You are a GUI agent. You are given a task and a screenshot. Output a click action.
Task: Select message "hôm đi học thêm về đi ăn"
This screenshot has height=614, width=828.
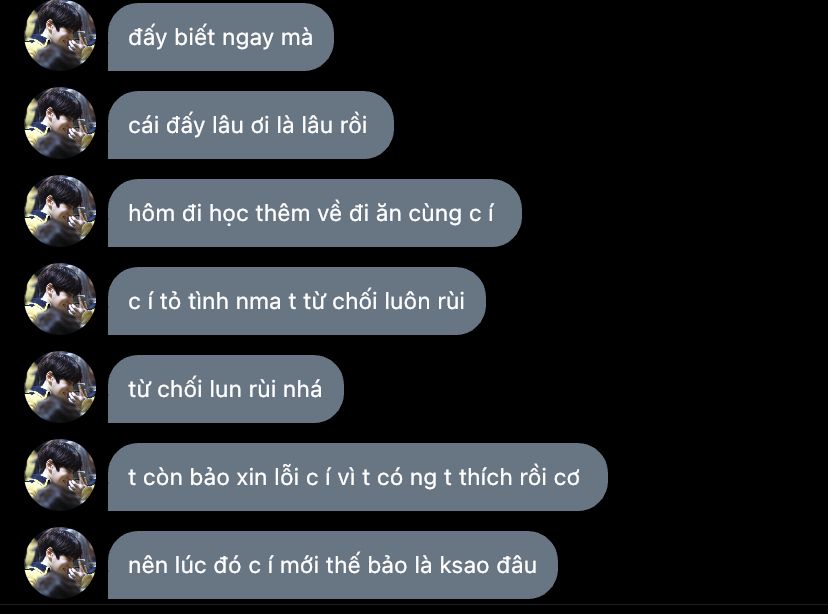(x=315, y=213)
